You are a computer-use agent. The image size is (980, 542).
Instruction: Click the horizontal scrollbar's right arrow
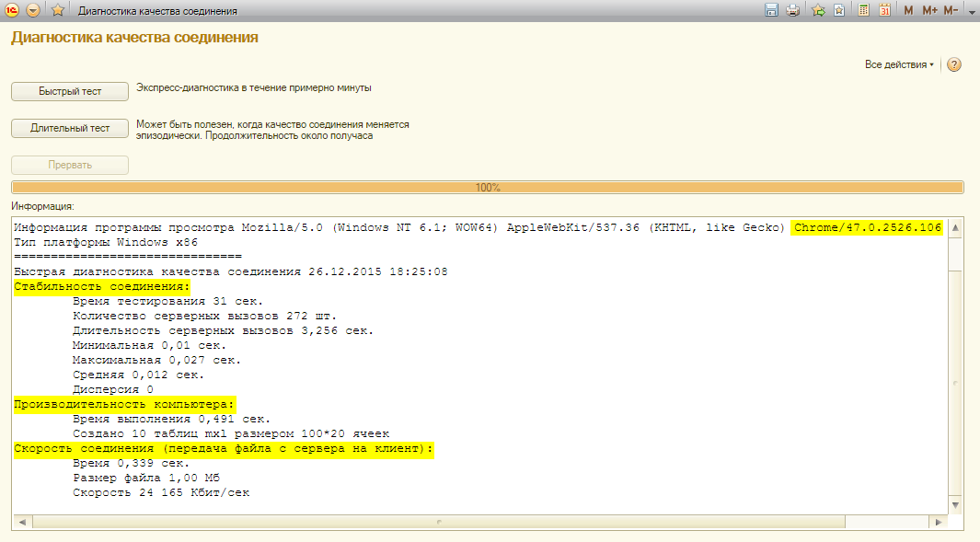click(x=939, y=522)
